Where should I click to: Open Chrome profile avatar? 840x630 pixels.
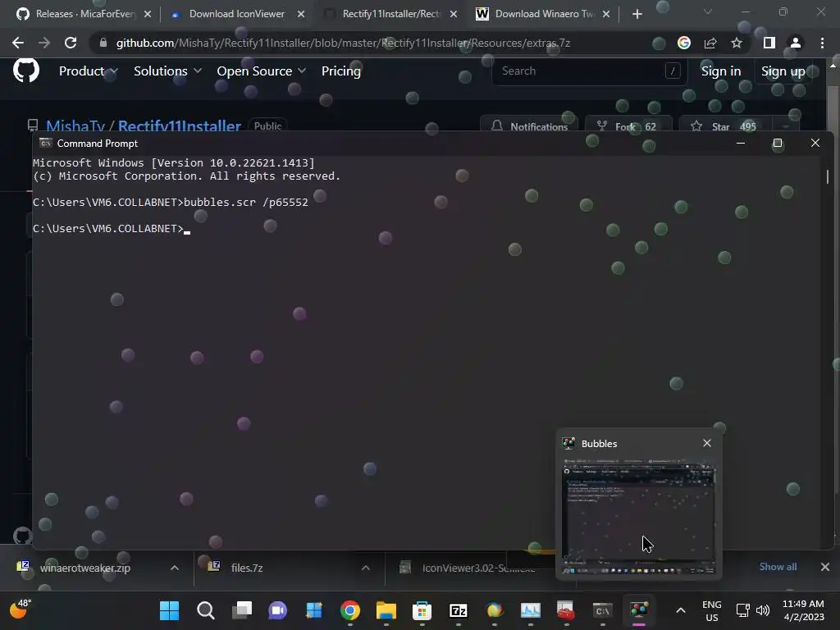pos(796,43)
